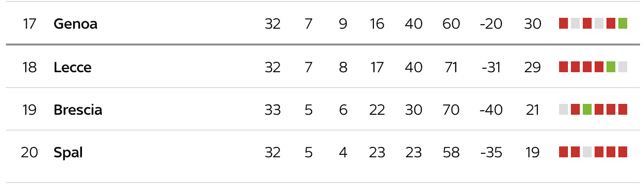
Task: Click Brescia's green win form square
Action: click(x=587, y=109)
